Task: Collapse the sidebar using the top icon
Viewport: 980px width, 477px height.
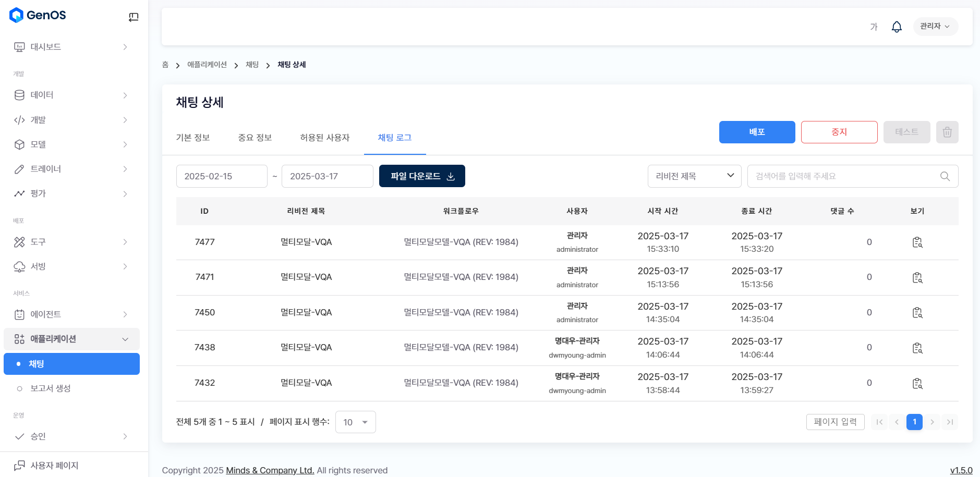Action: click(134, 17)
